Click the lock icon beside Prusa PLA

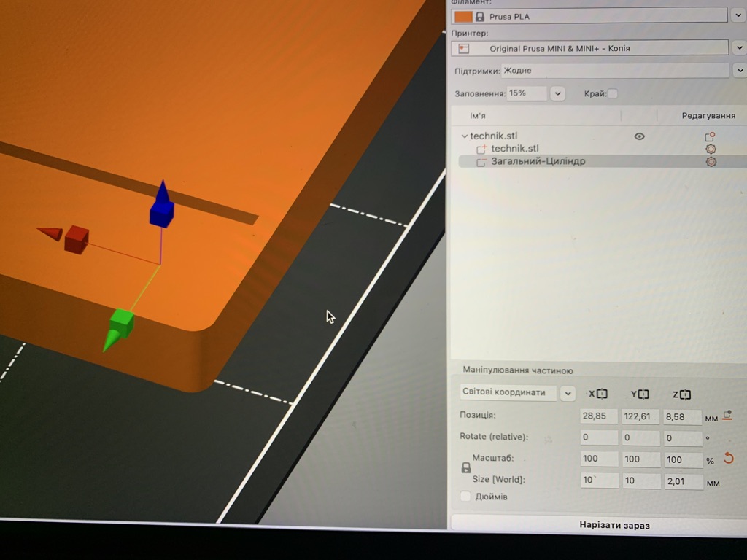click(x=480, y=17)
